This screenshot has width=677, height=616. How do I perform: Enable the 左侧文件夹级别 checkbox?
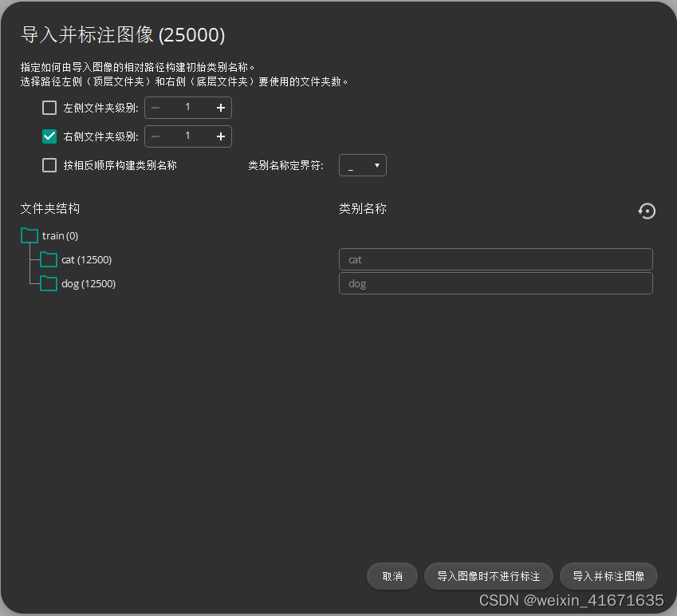[x=49, y=108]
